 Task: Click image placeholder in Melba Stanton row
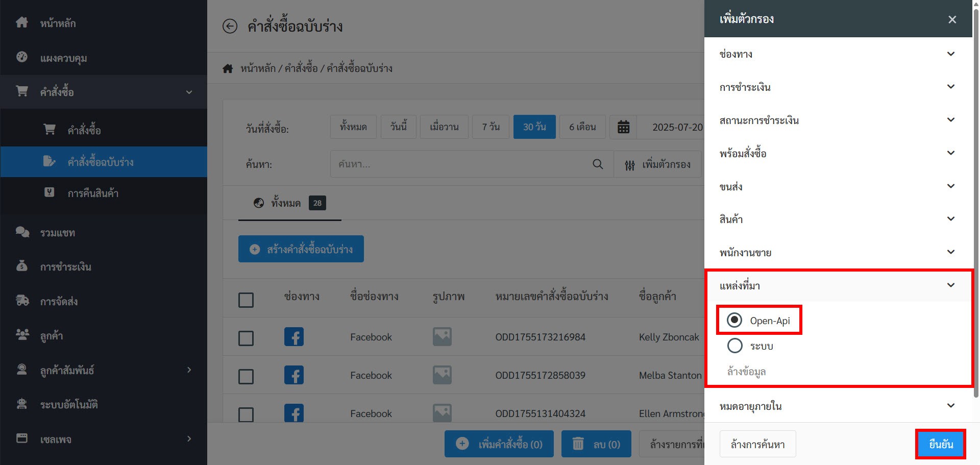(x=442, y=375)
